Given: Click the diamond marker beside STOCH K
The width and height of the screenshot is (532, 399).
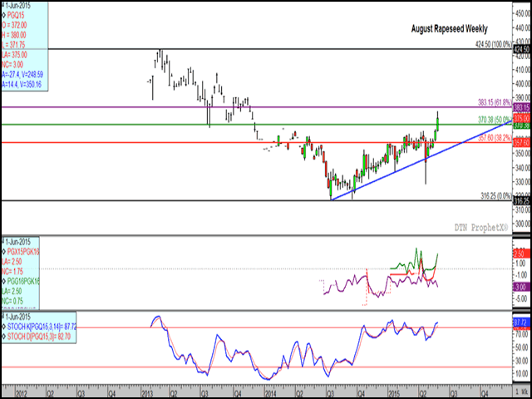Looking at the screenshot, I should pyautogui.click(x=4, y=327).
